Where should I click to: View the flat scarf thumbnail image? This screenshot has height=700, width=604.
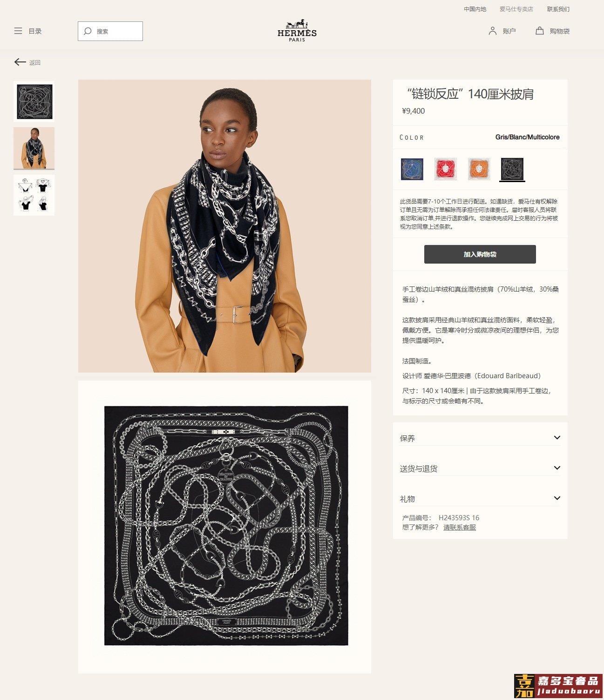coord(34,102)
